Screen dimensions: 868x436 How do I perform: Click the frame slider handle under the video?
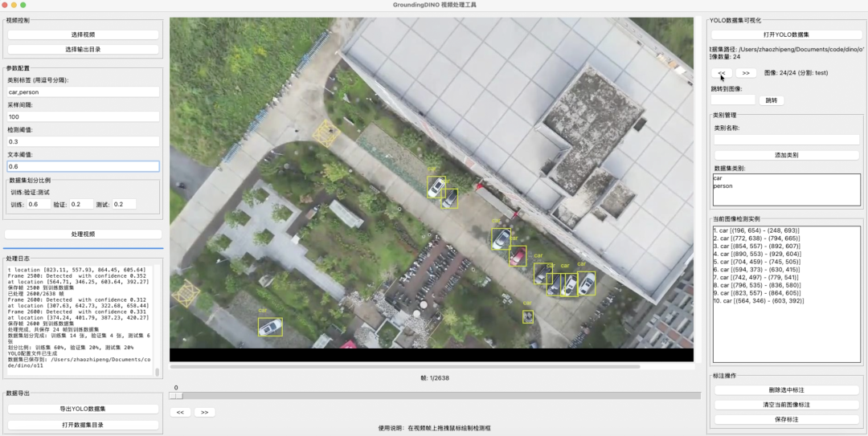click(x=177, y=395)
